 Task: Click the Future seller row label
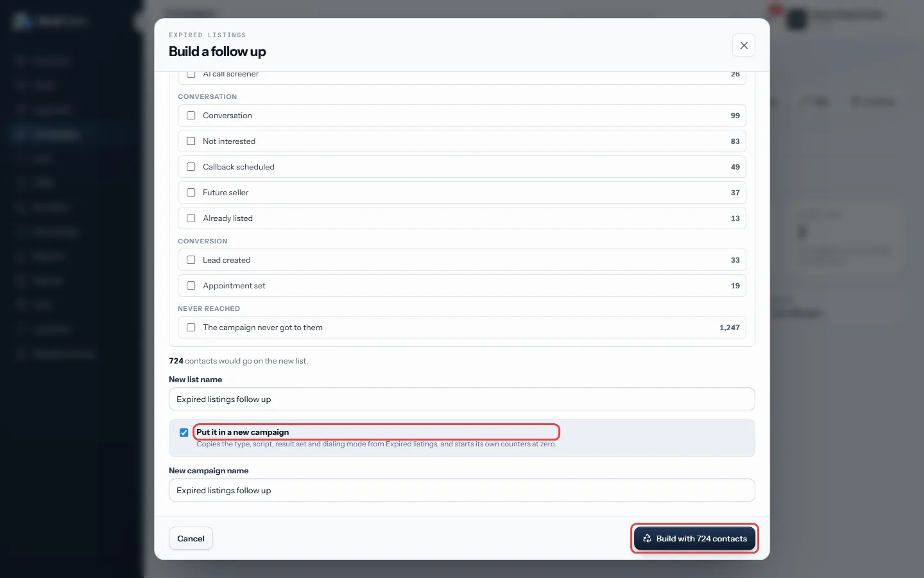pyautogui.click(x=226, y=193)
